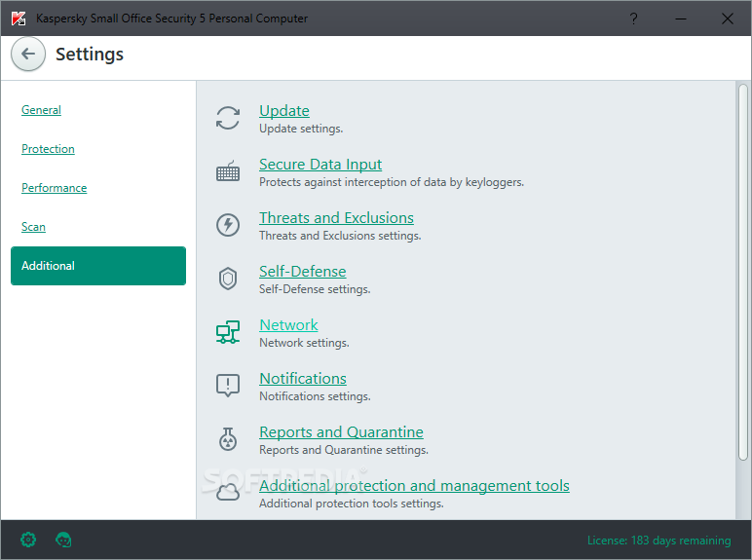Click the Notifications exclamation bubble icon
The image size is (752, 560).
pyautogui.click(x=228, y=386)
